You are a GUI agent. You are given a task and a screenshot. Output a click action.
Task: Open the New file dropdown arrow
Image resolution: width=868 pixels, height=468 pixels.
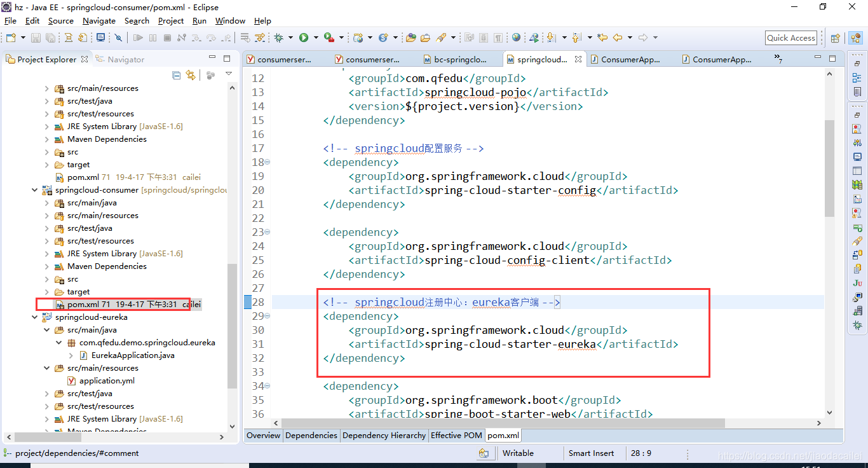tap(23, 38)
